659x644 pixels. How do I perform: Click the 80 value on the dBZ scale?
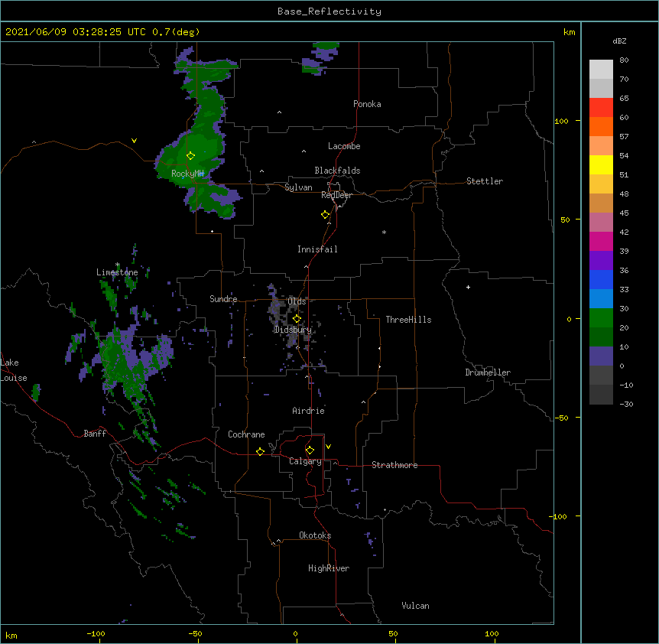624,60
